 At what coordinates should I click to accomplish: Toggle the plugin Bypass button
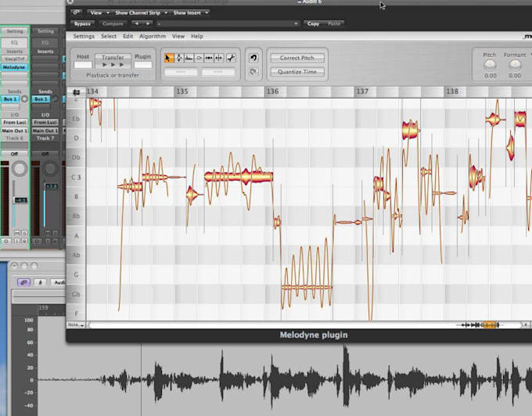[84, 24]
